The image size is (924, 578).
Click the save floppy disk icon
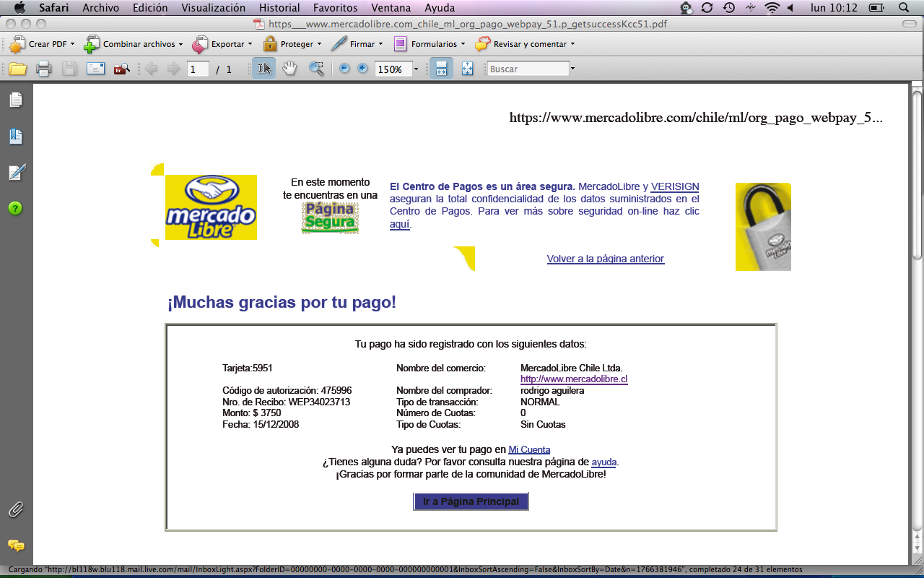69,69
